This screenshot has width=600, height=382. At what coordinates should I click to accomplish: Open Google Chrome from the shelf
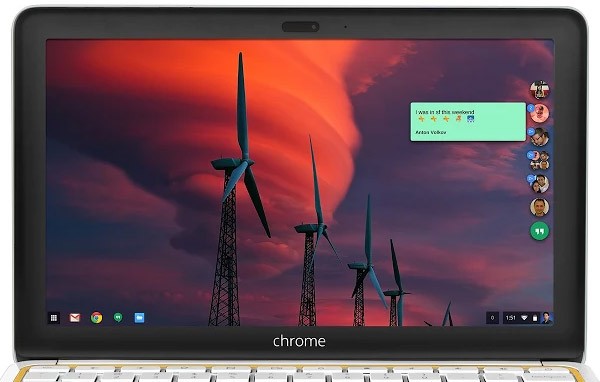coord(96,318)
